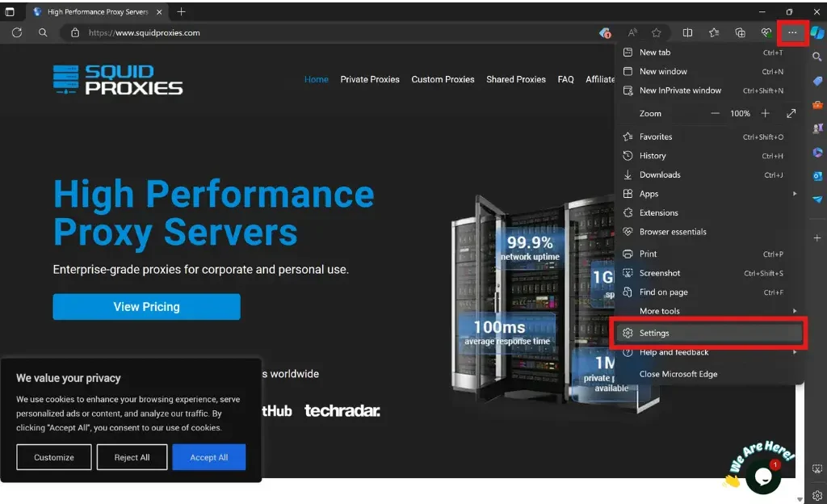Choose Close Microsoft Edge
827x504 pixels.
click(x=709, y=374)
